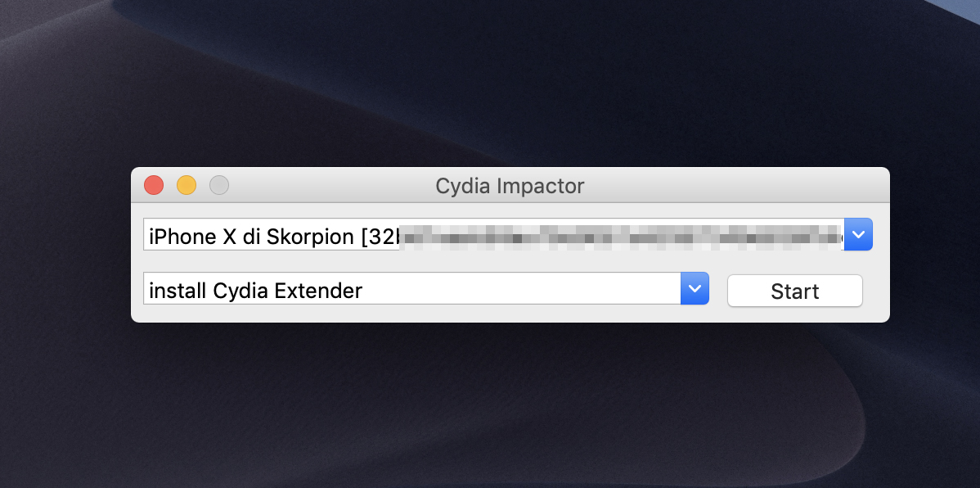
Task: Place cursor on the word Extender
Action: (321, 291)
